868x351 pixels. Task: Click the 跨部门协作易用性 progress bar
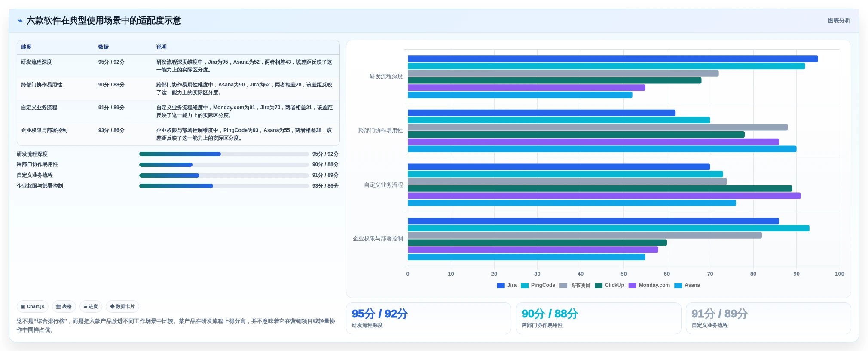(224, 165)
